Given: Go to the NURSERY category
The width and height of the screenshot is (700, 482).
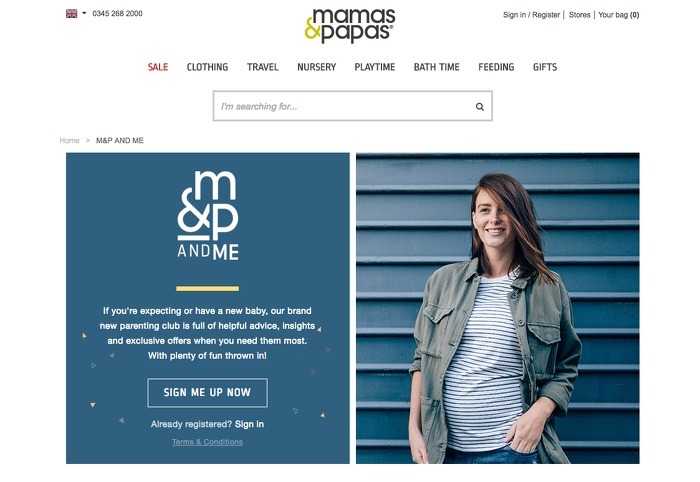Looking at the screenshot, I should (317, 67).
